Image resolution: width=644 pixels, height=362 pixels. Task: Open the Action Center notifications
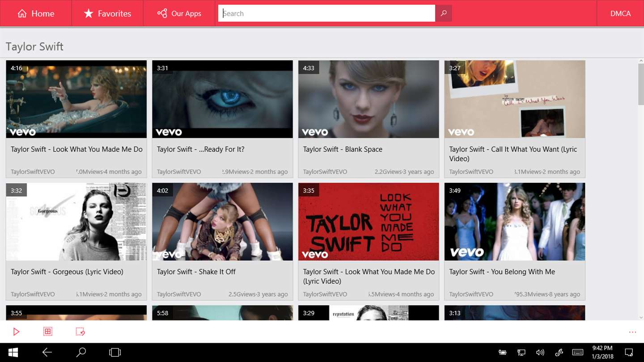coord(629,353)
